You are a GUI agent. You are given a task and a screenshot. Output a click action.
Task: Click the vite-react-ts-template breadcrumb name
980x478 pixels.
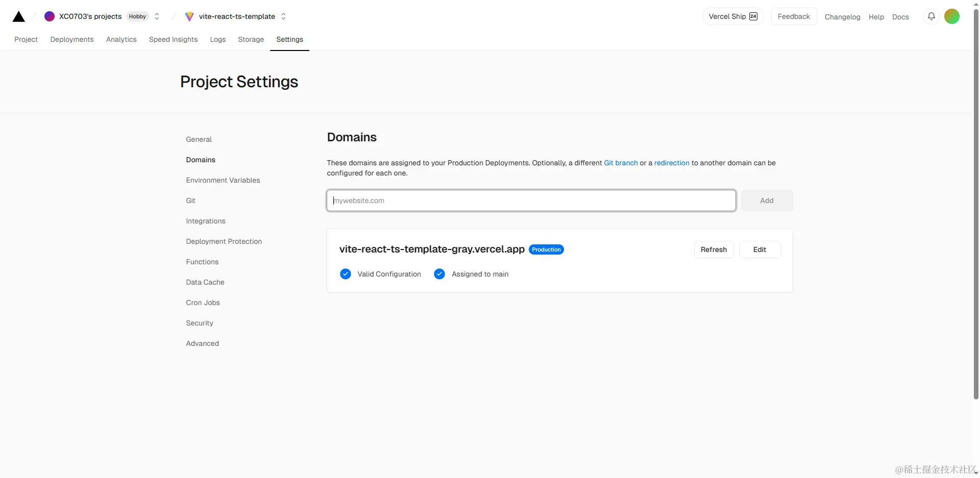[237, 16]
